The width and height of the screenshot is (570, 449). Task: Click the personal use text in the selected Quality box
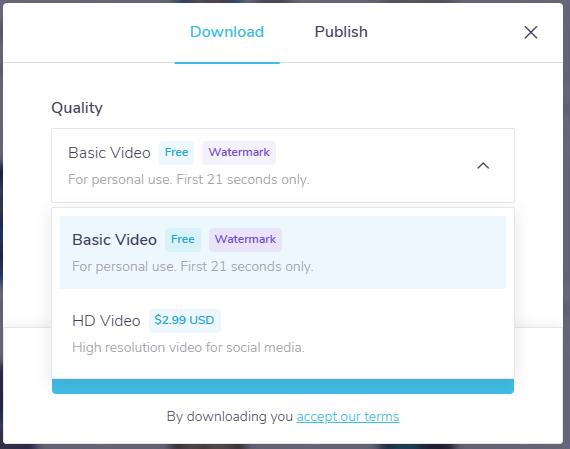[x=189, y=180]
